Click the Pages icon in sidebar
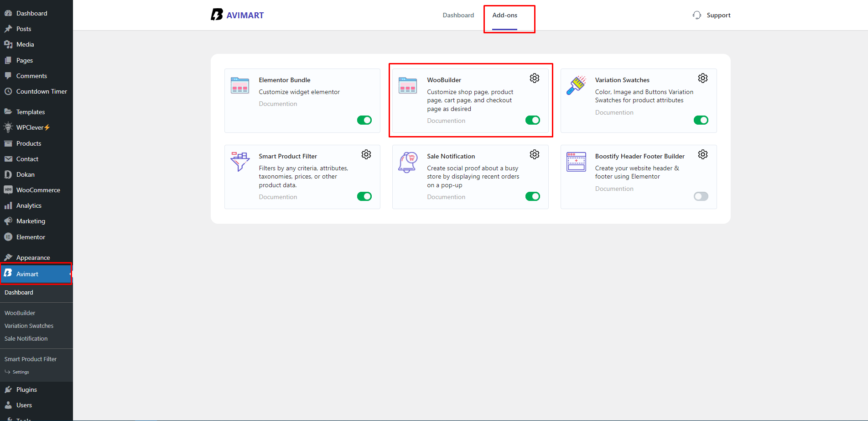 tap(8, 60)
